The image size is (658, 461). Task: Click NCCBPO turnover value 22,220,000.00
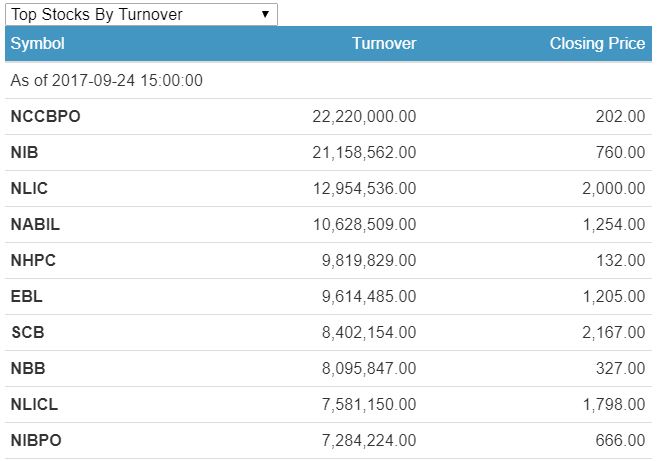pos(364,117)
